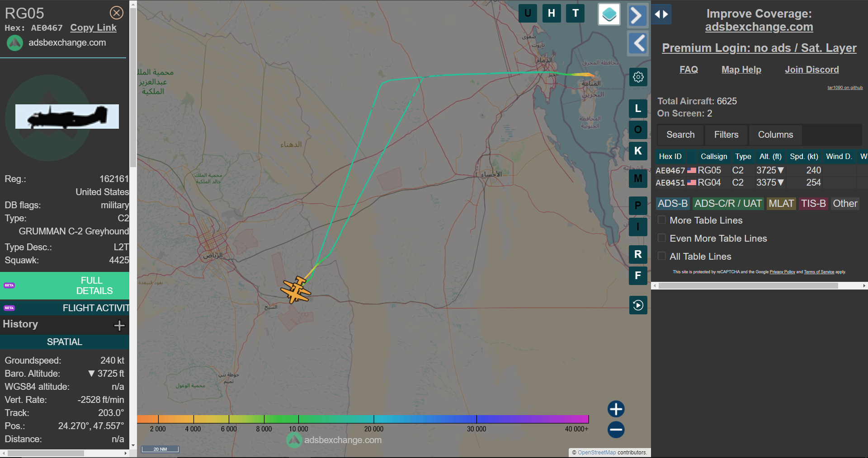Open the FLIGHT ACTIVITY button
This screenshot has height=458, width=868.
coord(65,308)
